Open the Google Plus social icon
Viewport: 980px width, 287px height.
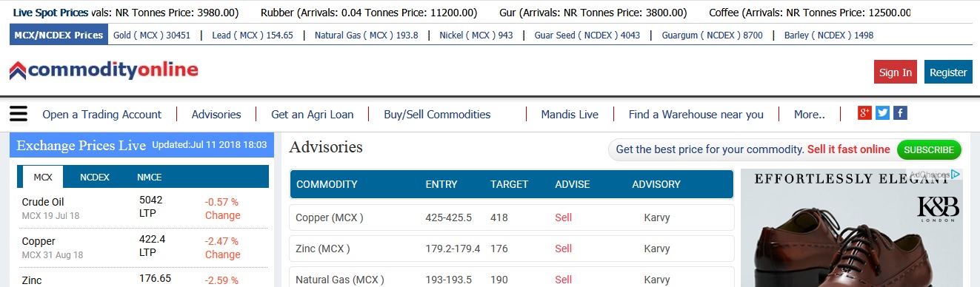864,113
